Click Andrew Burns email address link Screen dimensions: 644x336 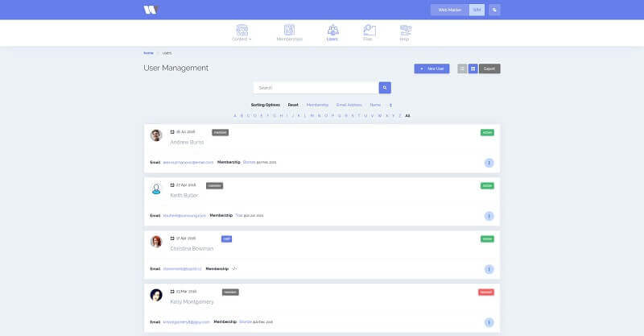point(188,163)
